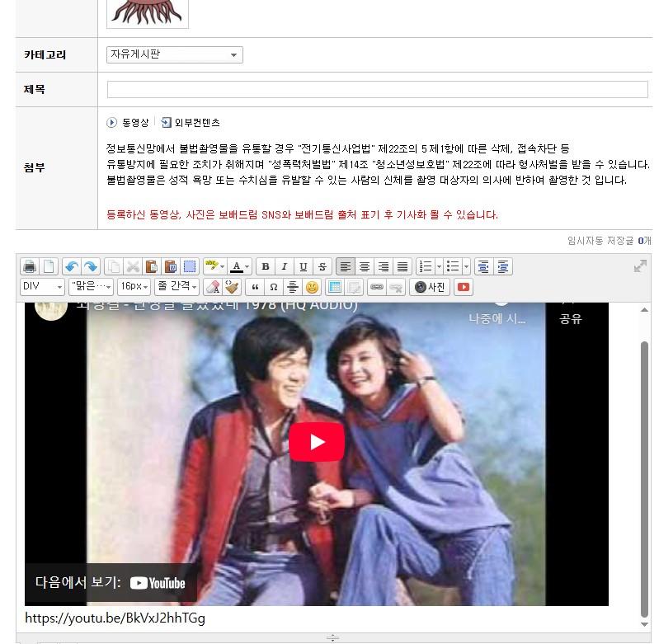Click the select all icon

click(x=190, y=266)
